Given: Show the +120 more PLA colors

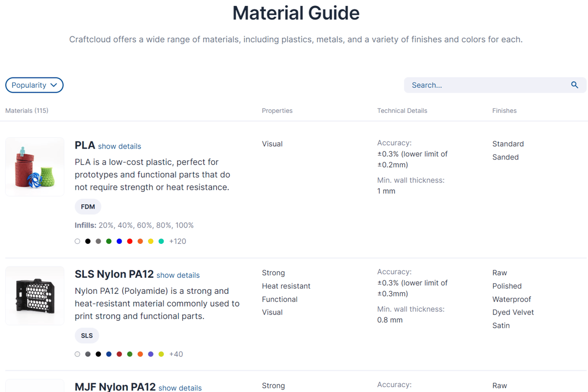Looking at the screenshot, I should pyautogui.click(x=177, y=241).
